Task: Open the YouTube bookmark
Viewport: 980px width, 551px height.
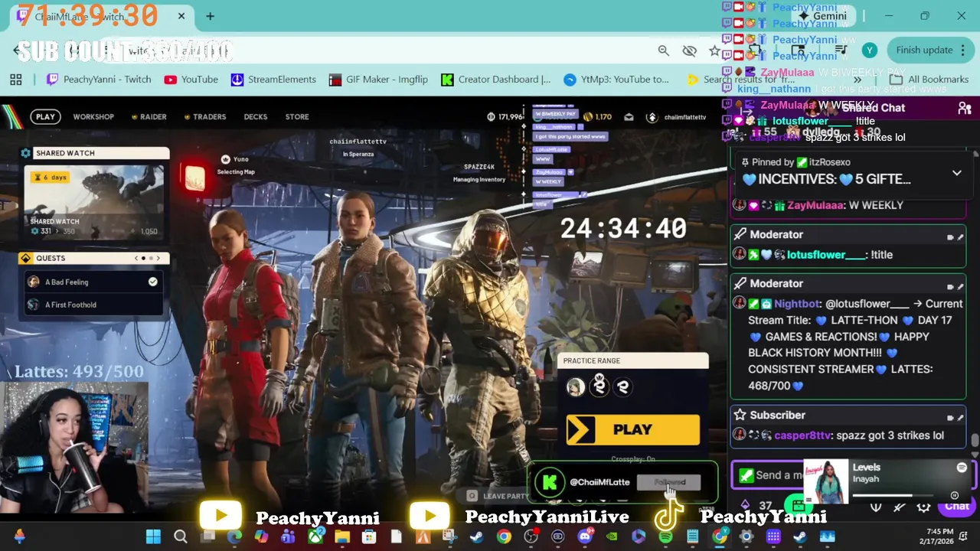Action: point(191,80)
